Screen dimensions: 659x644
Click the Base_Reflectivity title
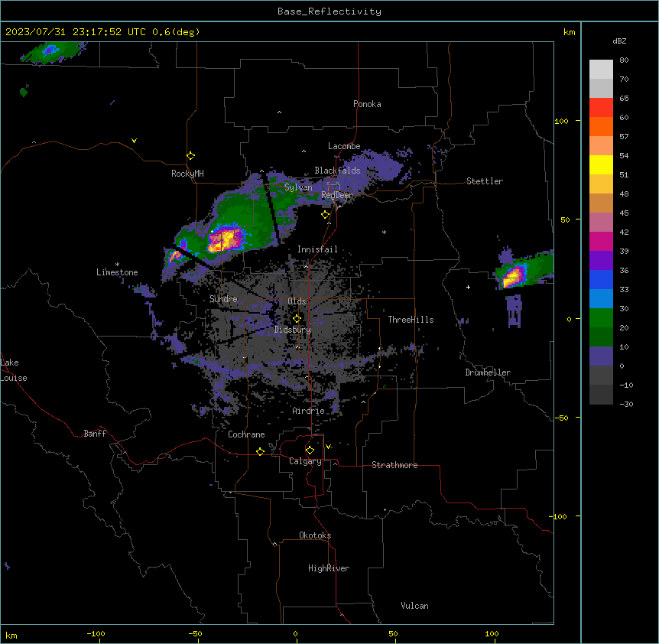[329, 11]
